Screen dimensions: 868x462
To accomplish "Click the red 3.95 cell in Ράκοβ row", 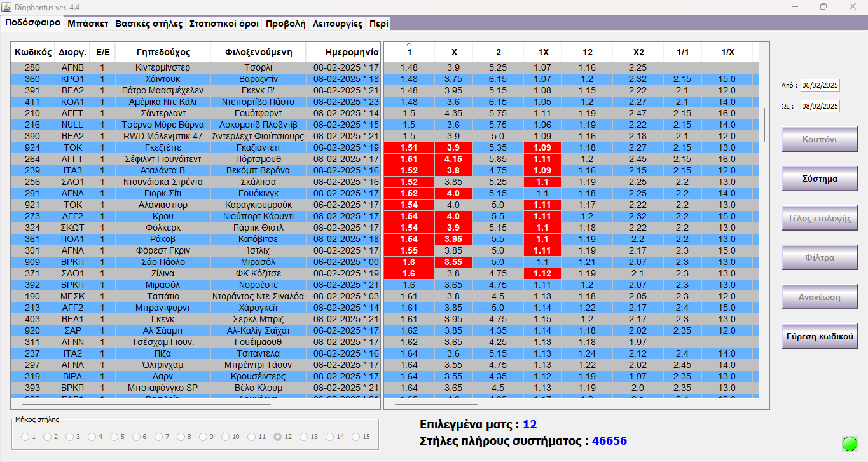I will pos(453,239).
